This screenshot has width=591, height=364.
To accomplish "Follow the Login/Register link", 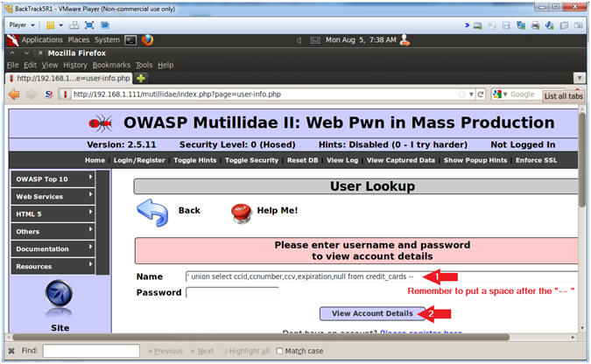I will [139, 160].
